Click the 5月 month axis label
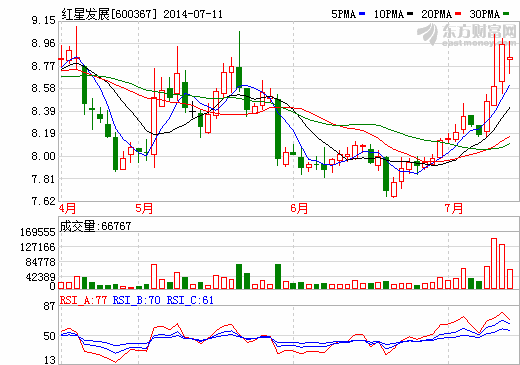Image resolution: width=520 pixels, height=365 pixels. click(144, 209)
